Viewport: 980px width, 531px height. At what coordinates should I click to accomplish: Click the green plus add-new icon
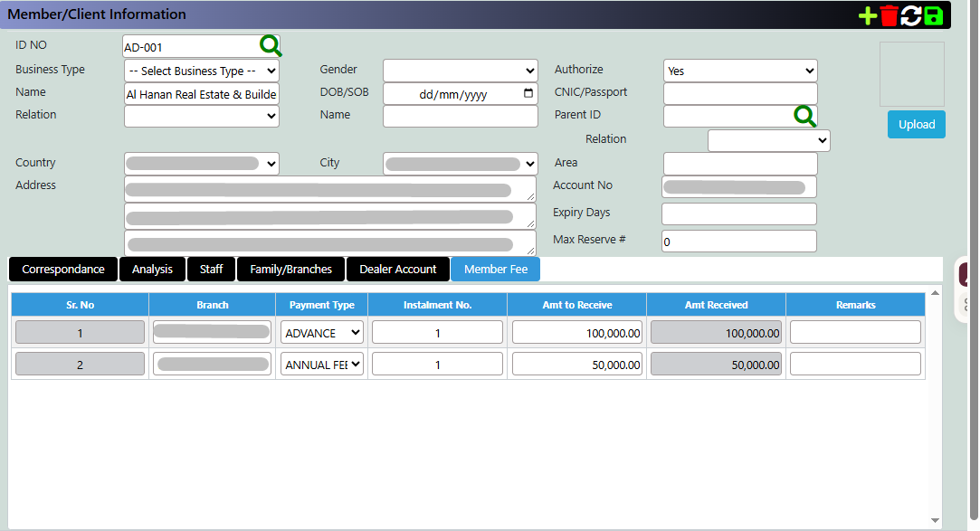(868, 15)
